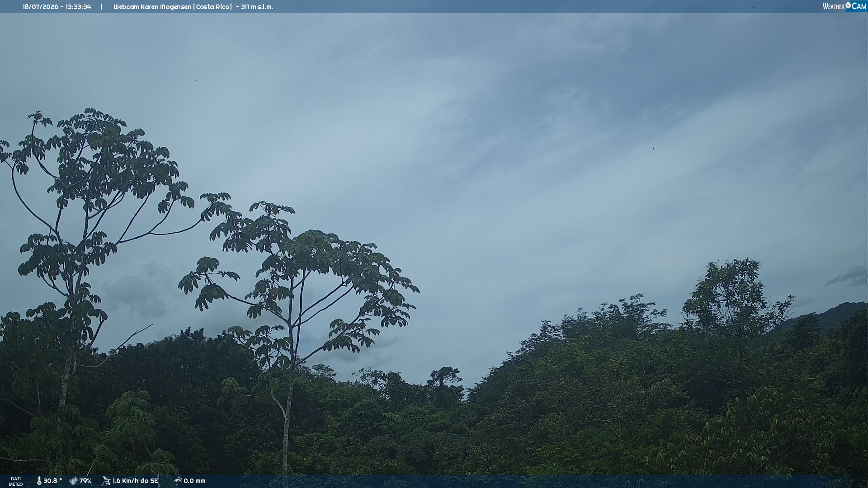The width and height of the screenshot is (868, 488).
Task: Click the thermometer temperature icon
Action: tap(39, 481)
